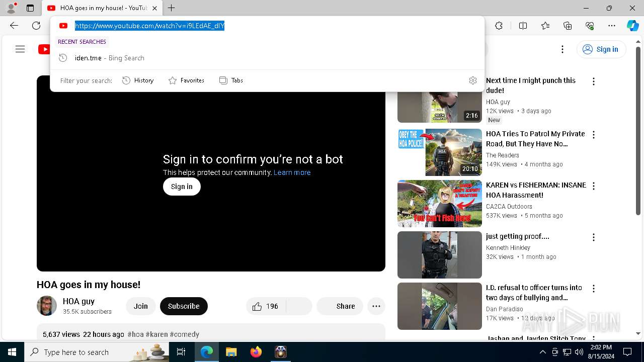Close the HOA goes in my house tab
The image size is (644, 362).
click(154, 8)
